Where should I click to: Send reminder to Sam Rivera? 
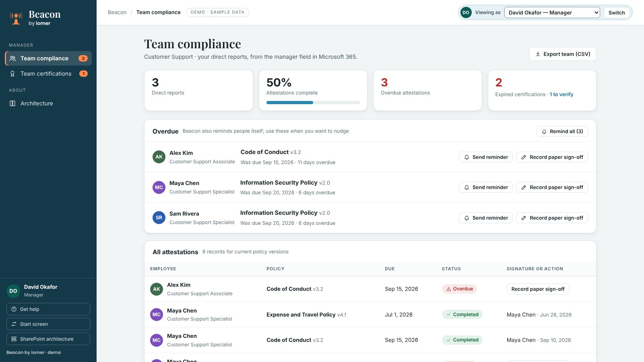[x=485, y=218]
